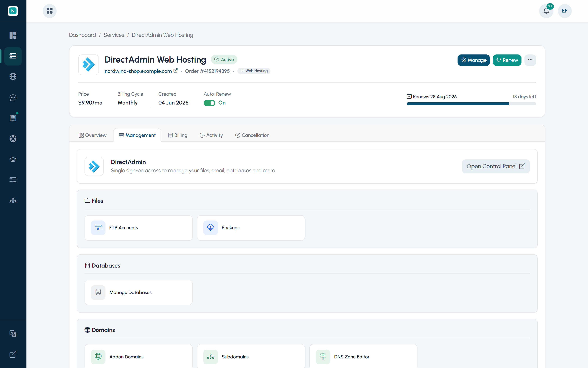Open the sidebar network server icon
This screenshot has width=588, height=368.
[x=13, y=180]
